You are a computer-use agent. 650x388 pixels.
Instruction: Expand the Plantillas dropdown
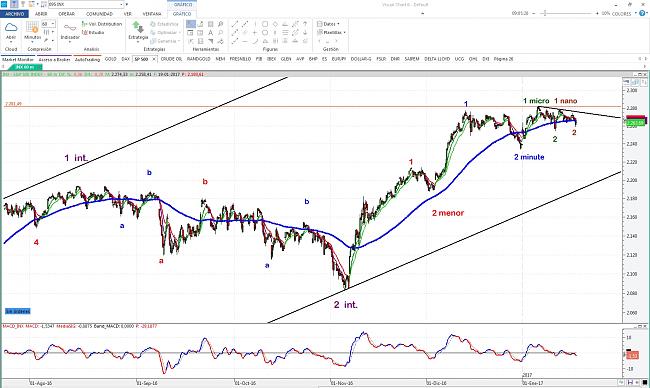coord(331,32)
